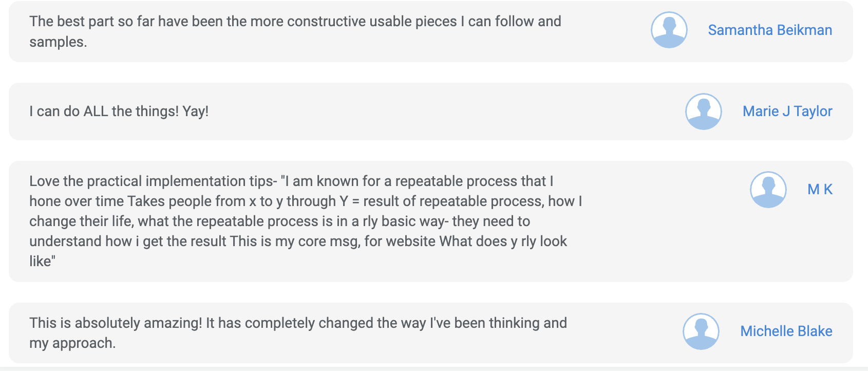
Task: Click the word 'samples.' in Samantha's comment
Action: [x=58, y=42]
